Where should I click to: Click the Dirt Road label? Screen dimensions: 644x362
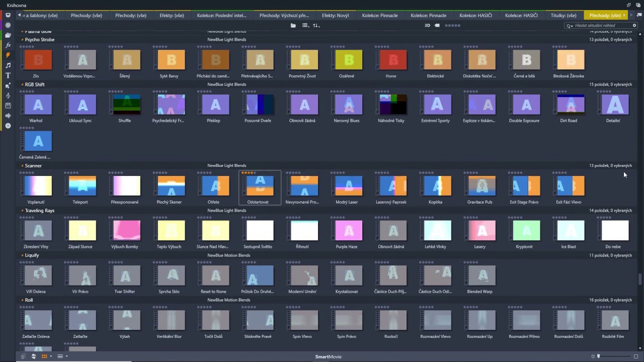coord(569,121)
